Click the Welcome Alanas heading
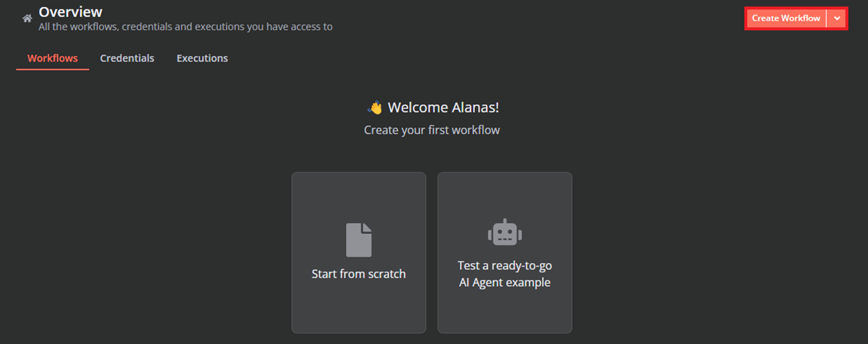 click(432, 107)
